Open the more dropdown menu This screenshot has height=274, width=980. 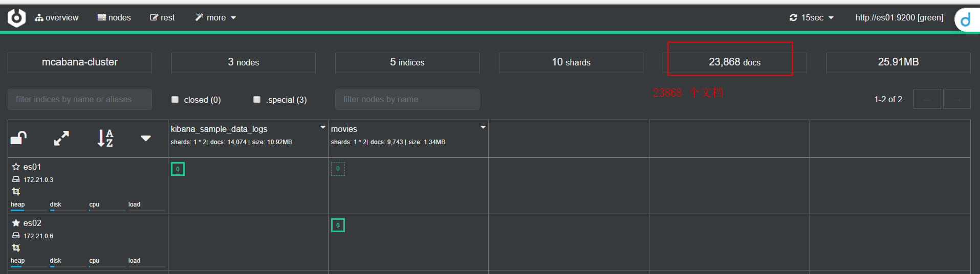tap(215, 18)
